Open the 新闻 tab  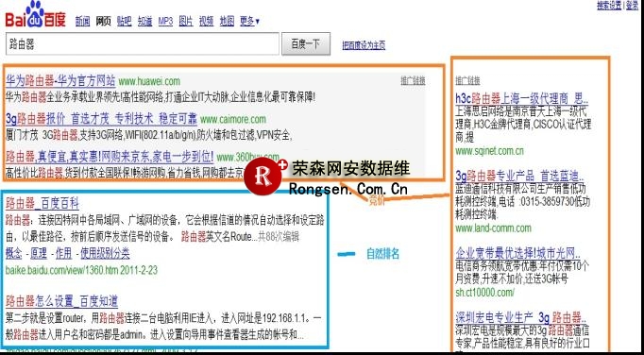tap(82, 21)
